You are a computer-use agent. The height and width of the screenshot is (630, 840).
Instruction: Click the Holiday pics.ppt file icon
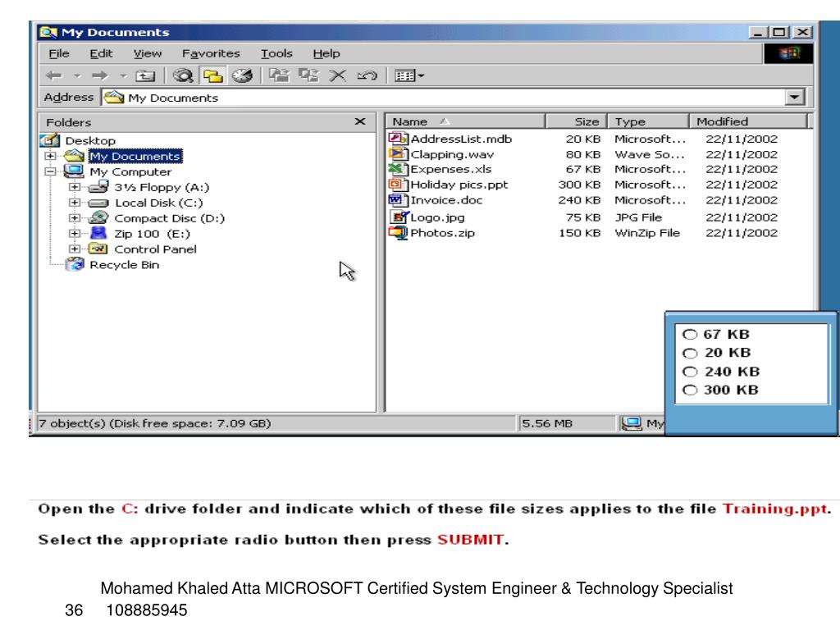(398, 185)
